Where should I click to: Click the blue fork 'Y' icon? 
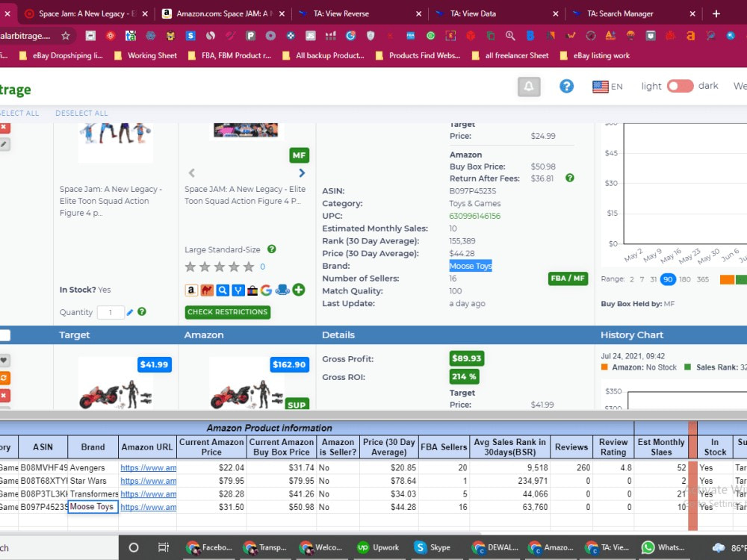[x=238, y=290]
